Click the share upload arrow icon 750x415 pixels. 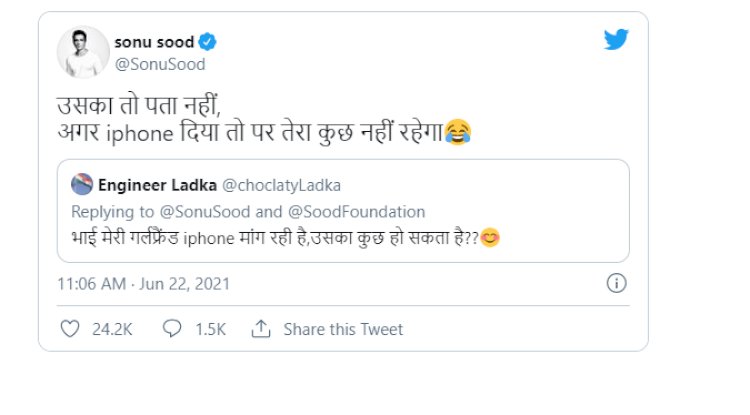(x=261, y=328)
